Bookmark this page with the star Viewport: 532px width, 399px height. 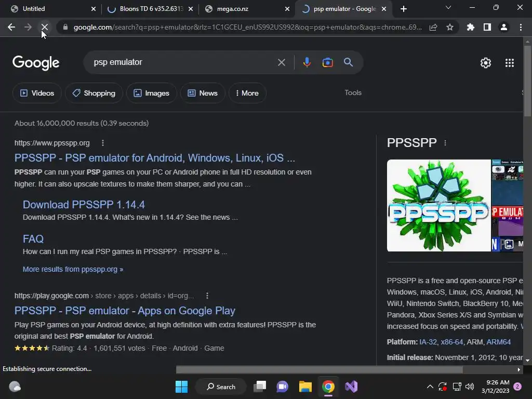point(450,27)
